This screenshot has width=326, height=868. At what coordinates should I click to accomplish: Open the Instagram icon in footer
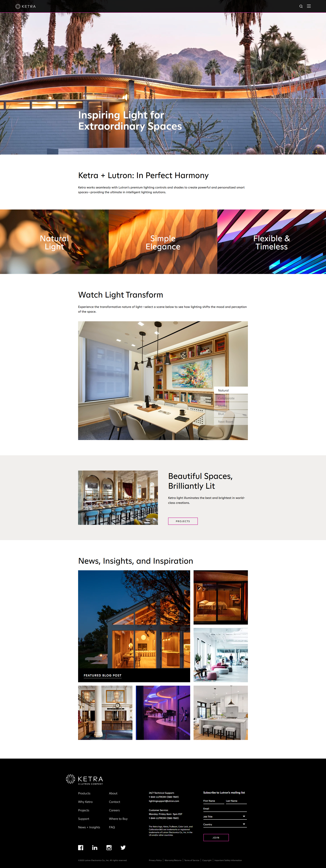click(109, 847)
